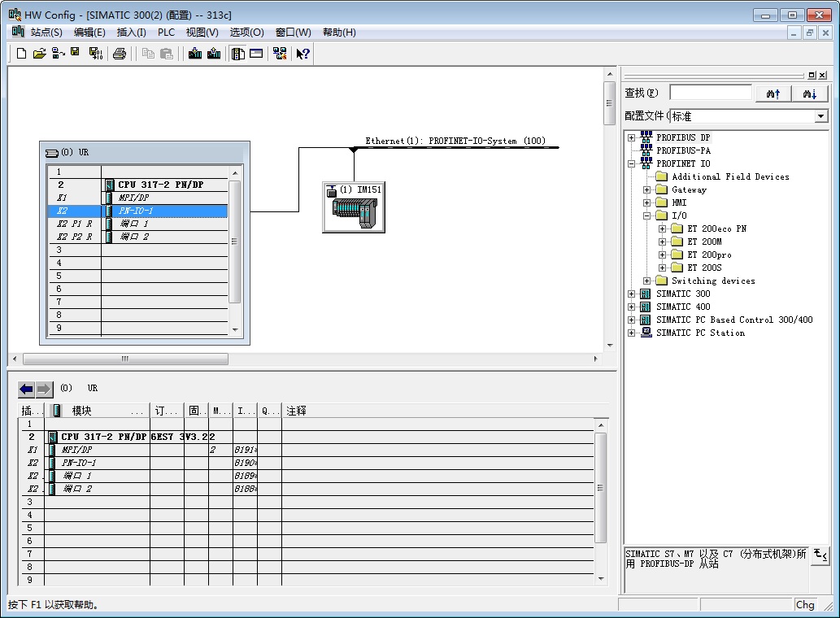The height and width of the screenshot is (618, 840).
Task: Open the PLC menu
Action: coord(166,33)
